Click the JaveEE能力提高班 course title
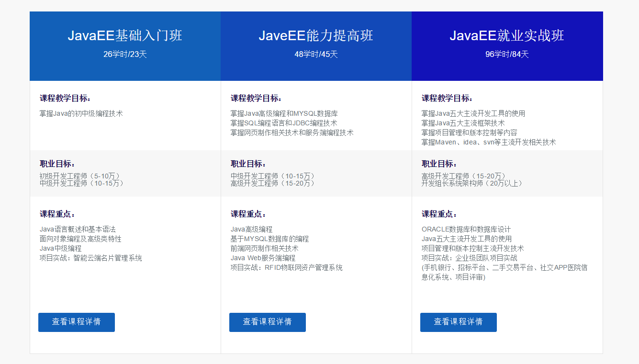This screenshot has width=639, height=364. (316, 36)
